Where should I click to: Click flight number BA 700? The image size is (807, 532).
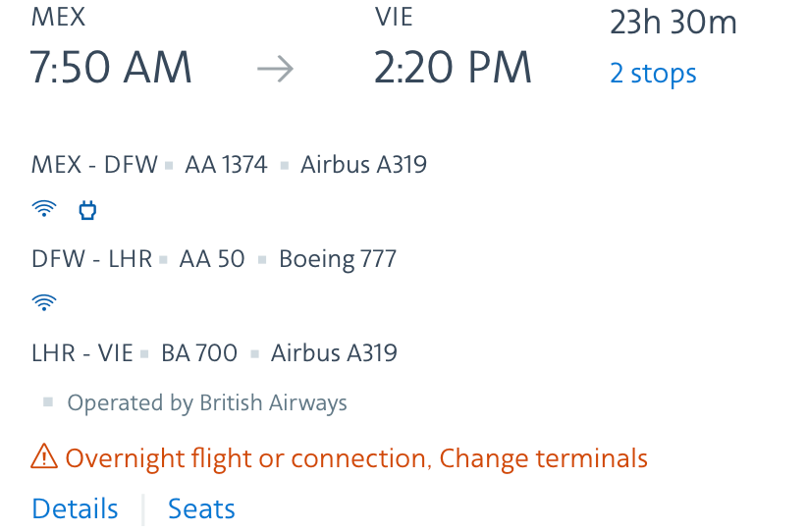[x=199, y=353]
